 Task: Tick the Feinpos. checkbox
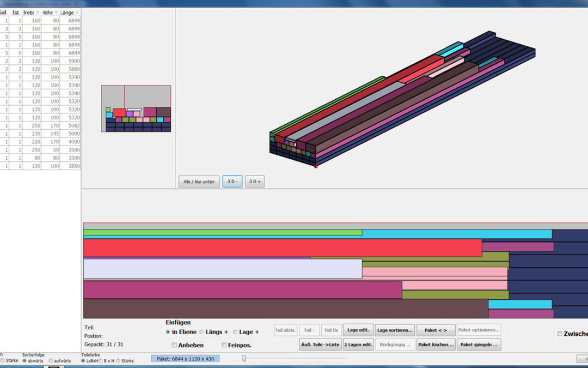pyautogui.click(x=224, y=345)
